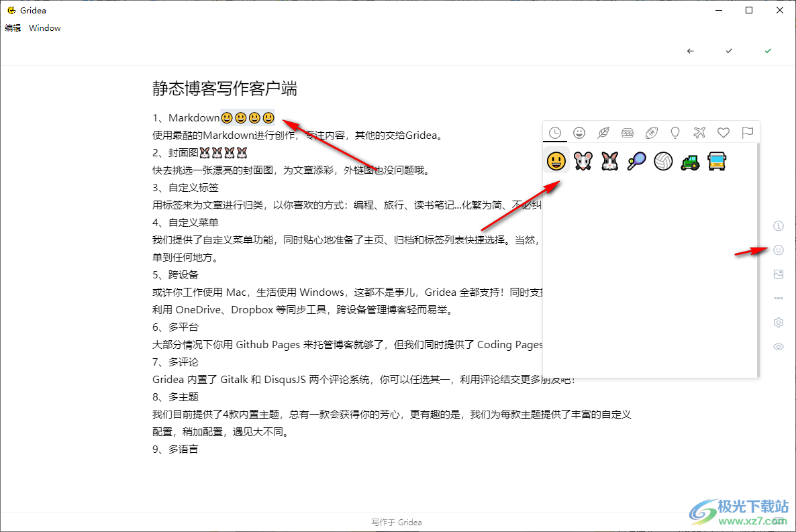Click the line '7、多评论'
Viewport: 796px width, 532px height.
click(x=175, y=362)
